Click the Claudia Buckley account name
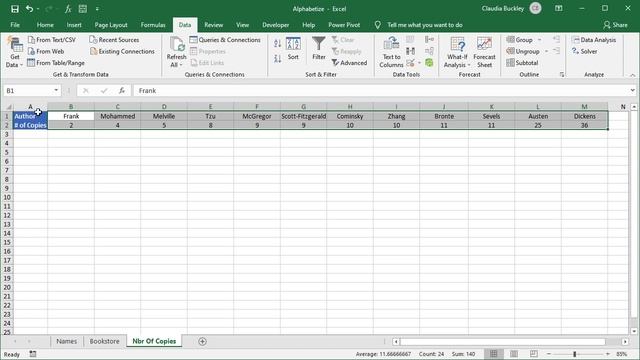Screen dimensions: 640x360 click(502, 9)
